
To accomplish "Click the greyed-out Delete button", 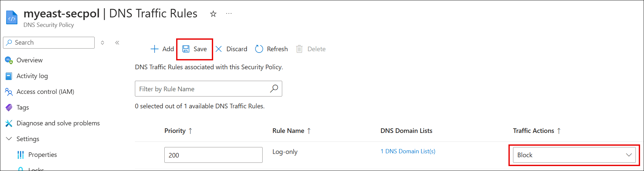I will coord(311,49).
